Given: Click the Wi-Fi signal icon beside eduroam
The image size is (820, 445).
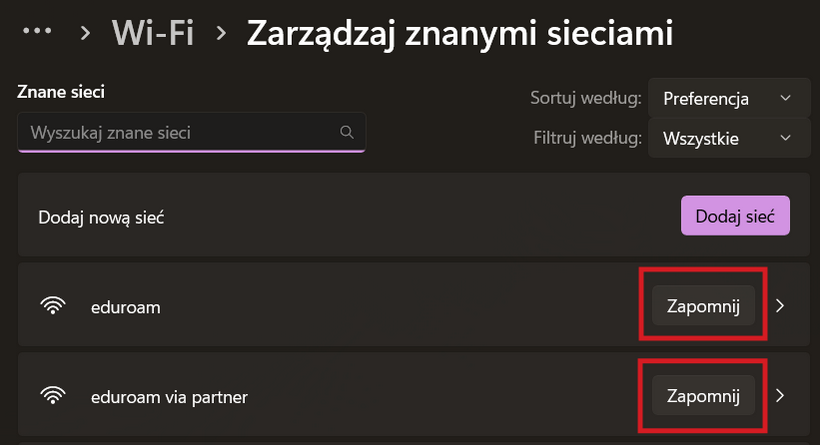Looking at the screenshot, I should tap(52, 307).
